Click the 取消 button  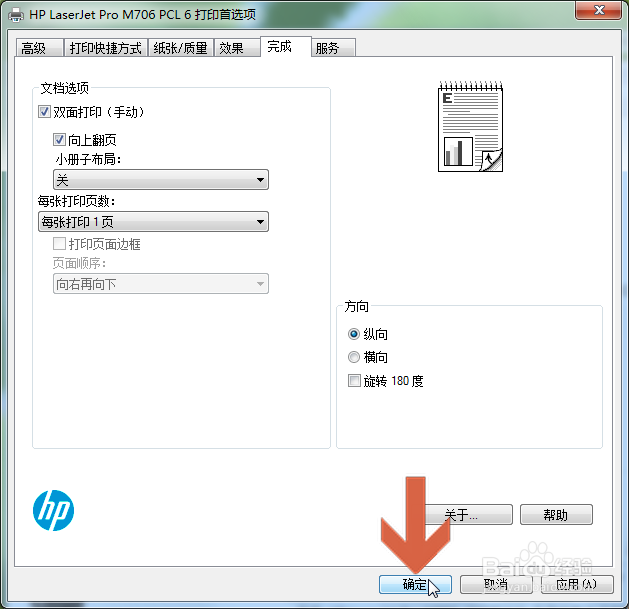pyautogui.click(x=496, y=585)
